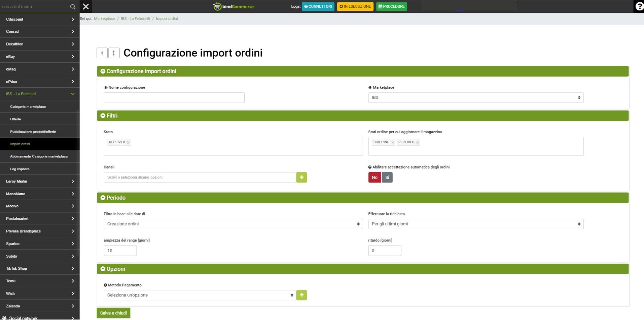Remove the RECEIVED tag from Stato
This screenshot has width=644, height=320.
click(x=128, y=143)
